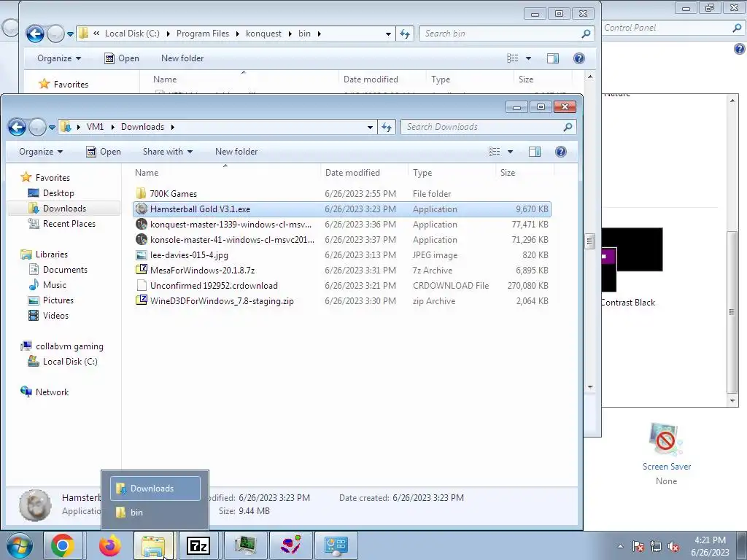Click the forward arrow in the Downloads window
Screen dimensions: 747x560
pos(37,127)
